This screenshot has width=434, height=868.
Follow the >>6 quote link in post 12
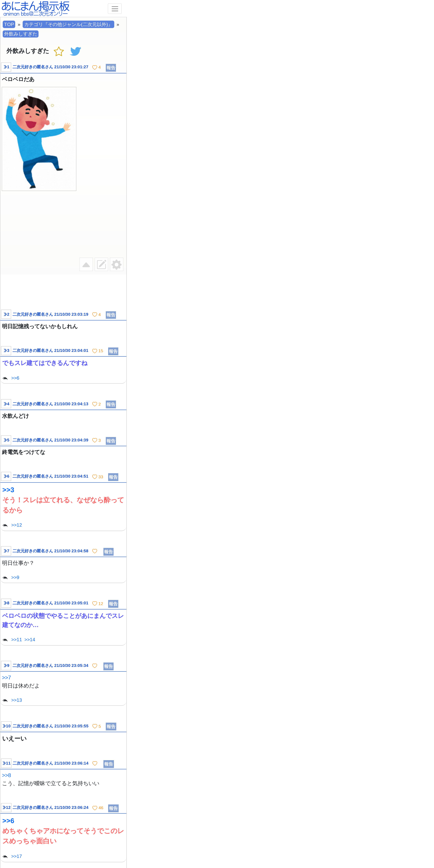point(8,821)
